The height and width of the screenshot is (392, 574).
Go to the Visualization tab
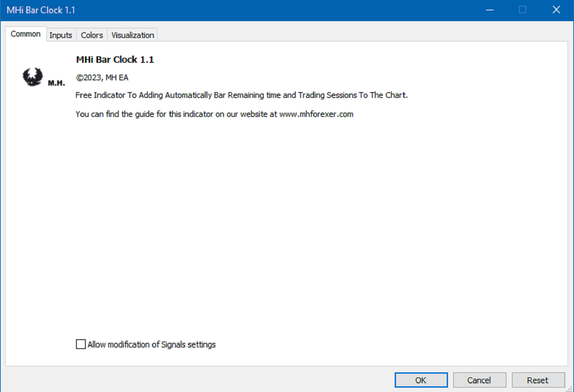132,35
